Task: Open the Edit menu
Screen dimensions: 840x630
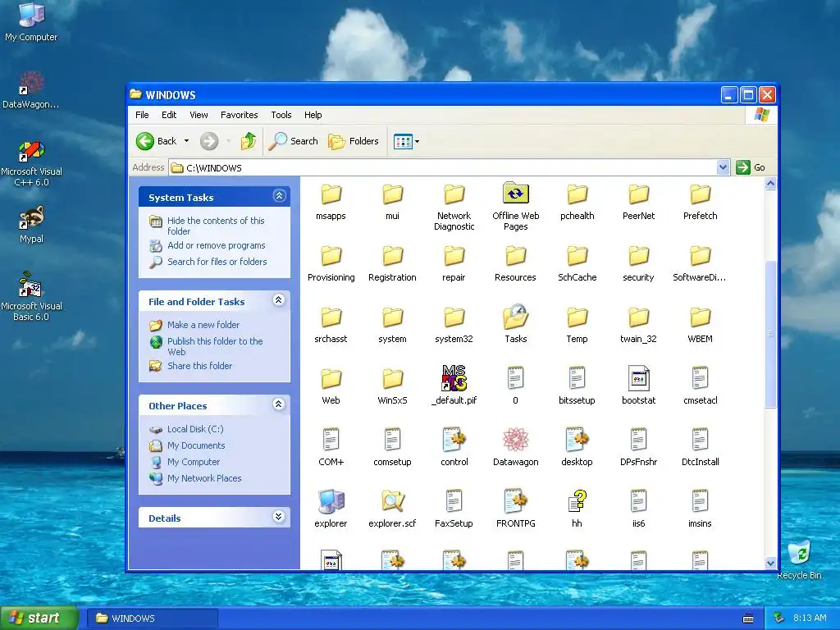Action: click(x=169, y=115)
